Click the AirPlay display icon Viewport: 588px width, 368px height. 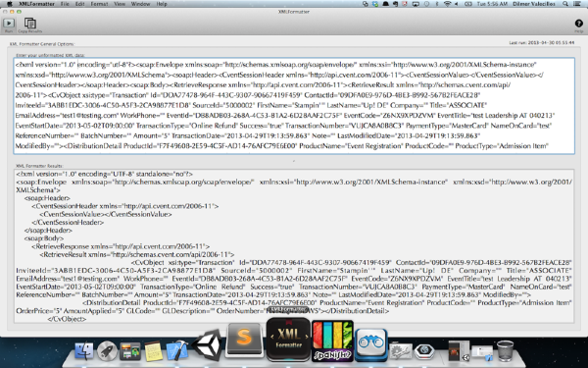coord(416,4)
